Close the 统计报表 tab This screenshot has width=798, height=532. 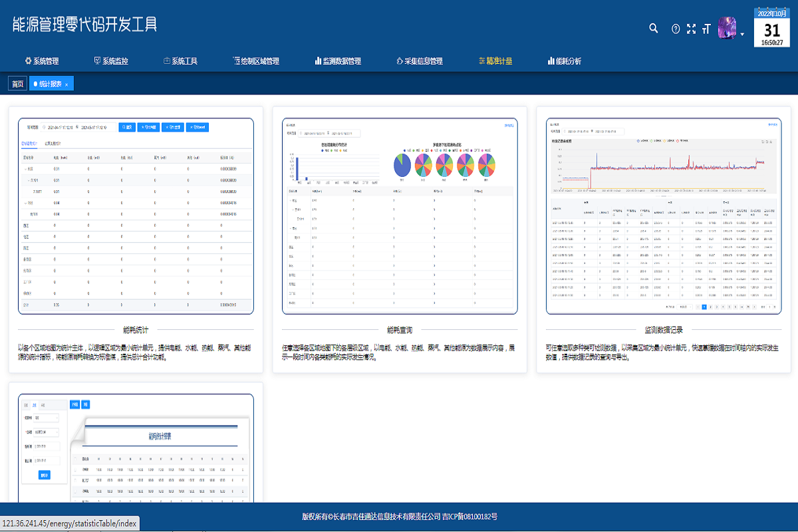coord(66,84)
